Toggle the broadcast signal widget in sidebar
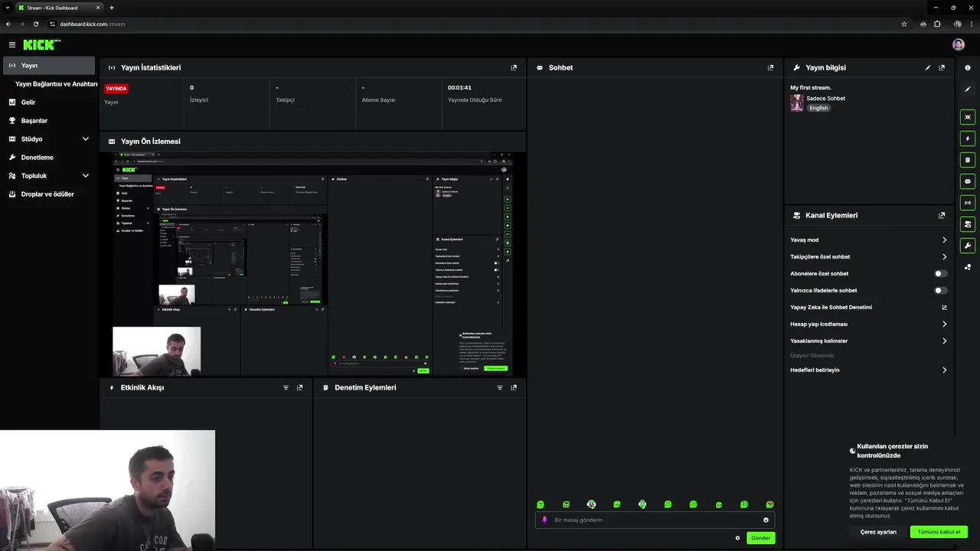 pos(968,203)
